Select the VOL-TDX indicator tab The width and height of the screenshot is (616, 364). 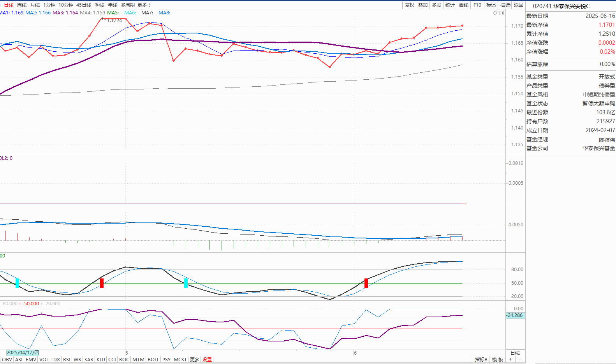(x=50, y=360)
